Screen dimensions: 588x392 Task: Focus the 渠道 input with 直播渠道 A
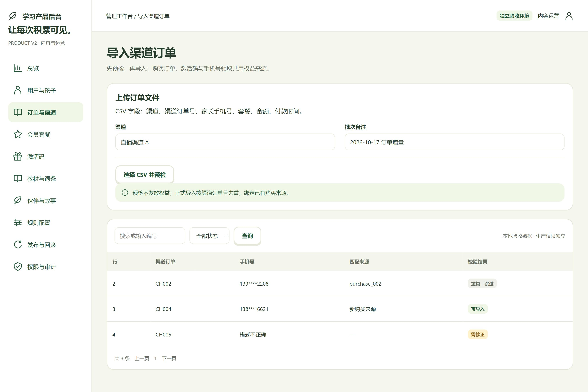(x=225, y=142)
